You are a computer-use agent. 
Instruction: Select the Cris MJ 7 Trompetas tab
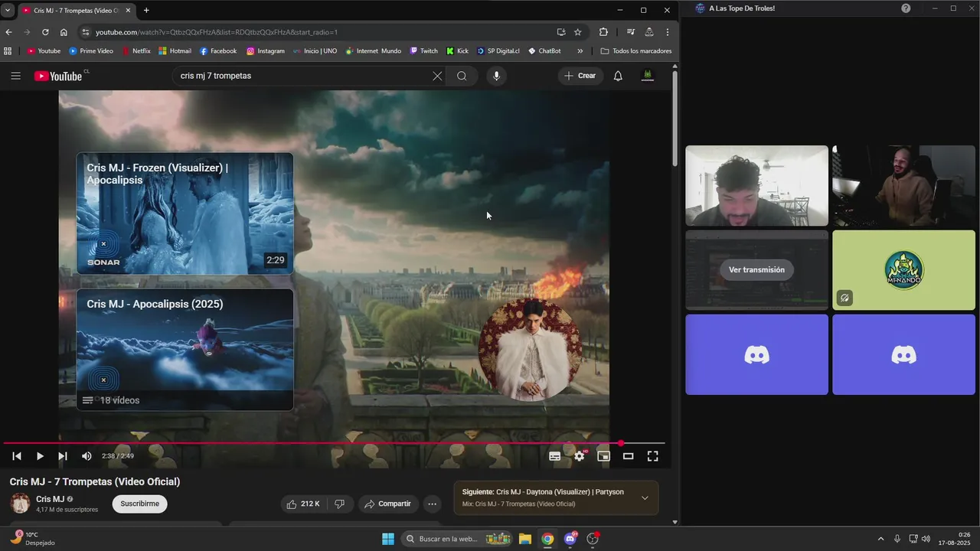75,11
